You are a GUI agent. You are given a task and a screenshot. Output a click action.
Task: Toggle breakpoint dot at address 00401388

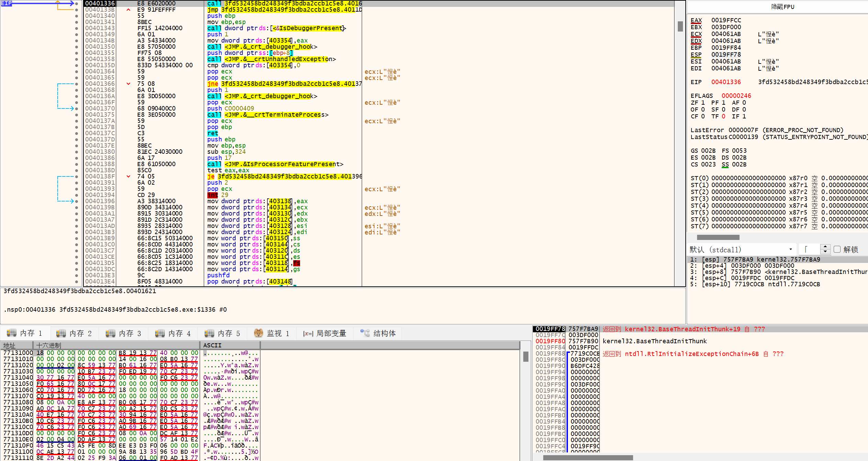tap(77, 164)
